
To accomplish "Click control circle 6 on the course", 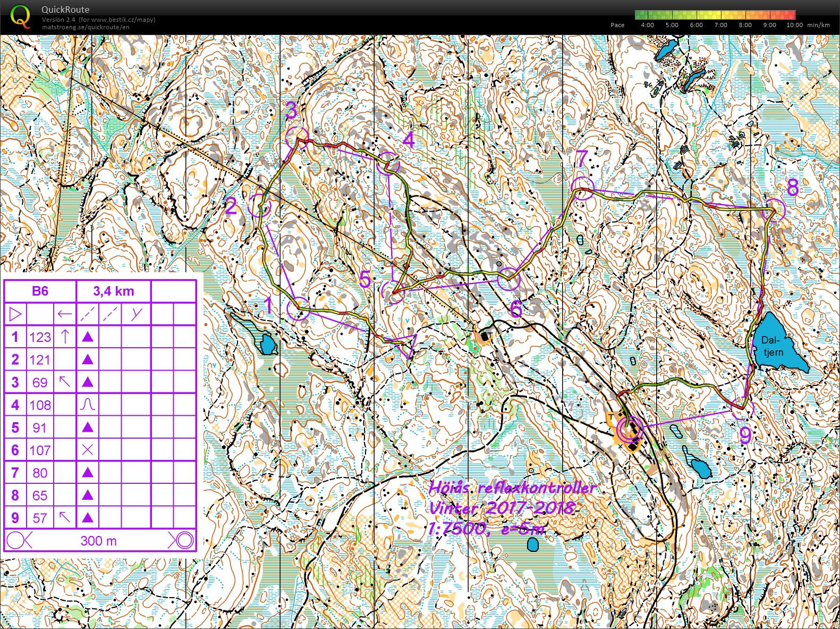I will pyautogui.click(x=508, y=279).
